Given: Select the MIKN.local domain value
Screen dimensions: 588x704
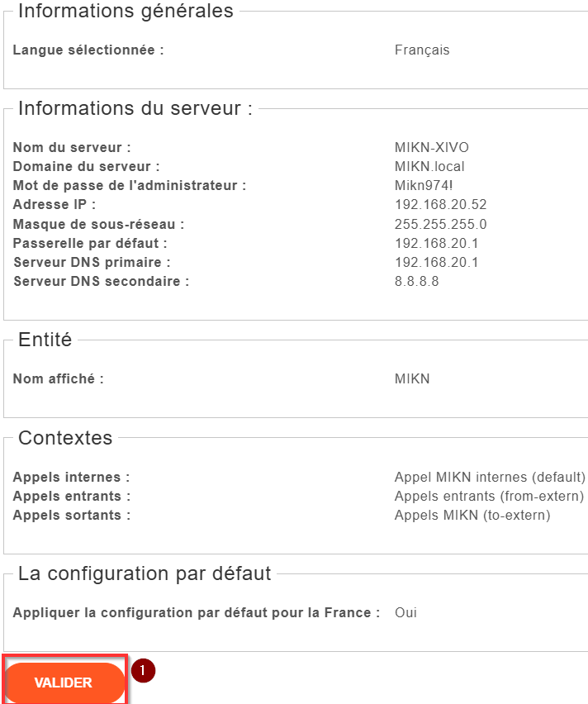Looking at the screenshot, I should pos(429,167).
